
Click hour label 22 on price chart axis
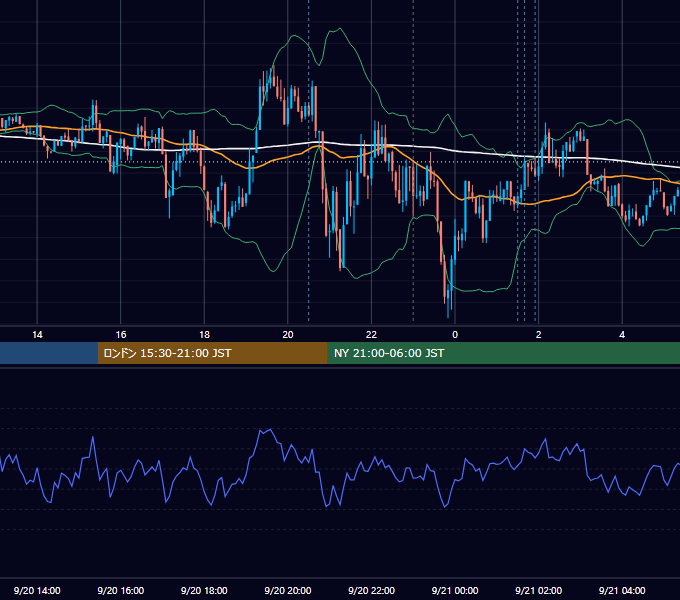(x=372, y=335)
